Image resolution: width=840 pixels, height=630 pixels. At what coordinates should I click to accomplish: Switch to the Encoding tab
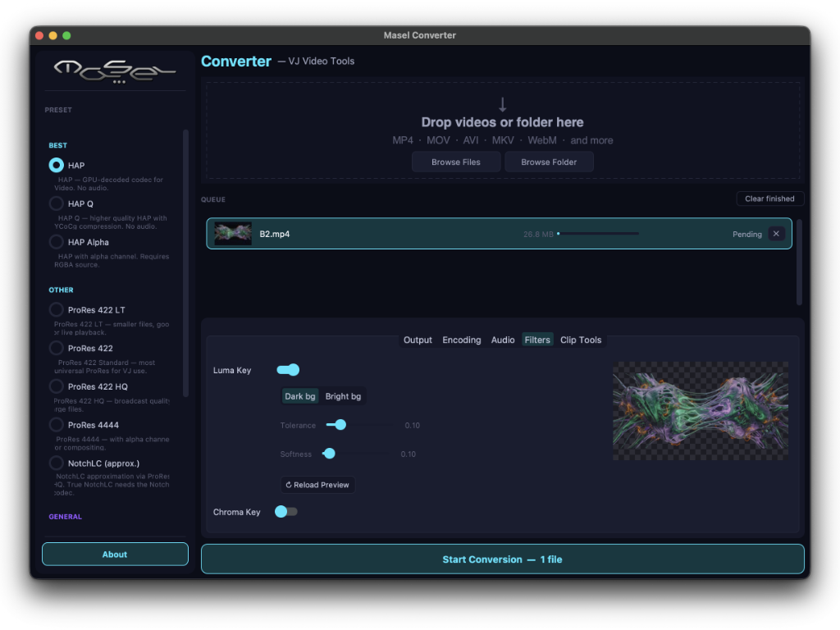coord(461,340)
